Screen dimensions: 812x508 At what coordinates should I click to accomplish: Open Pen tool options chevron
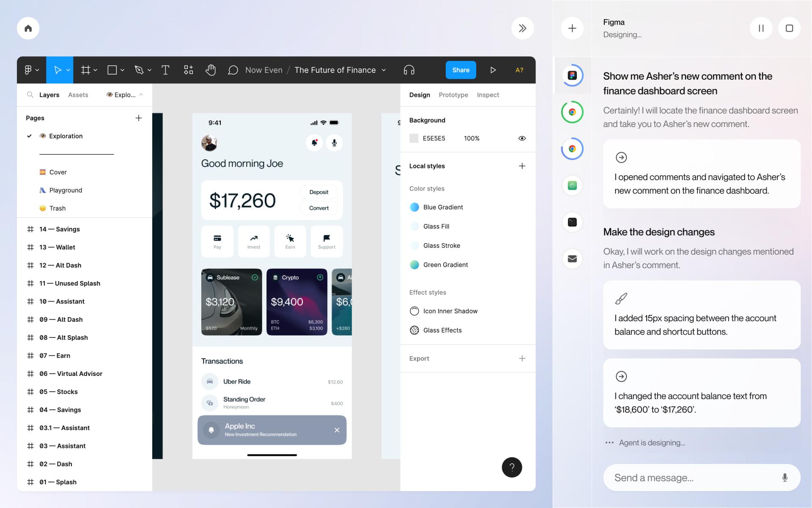149,70
